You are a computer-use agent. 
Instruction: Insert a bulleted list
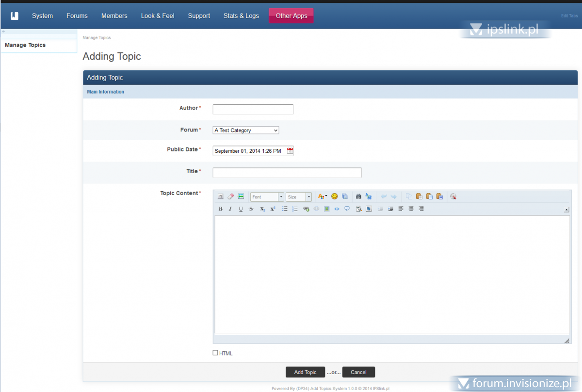pos(285,209)
